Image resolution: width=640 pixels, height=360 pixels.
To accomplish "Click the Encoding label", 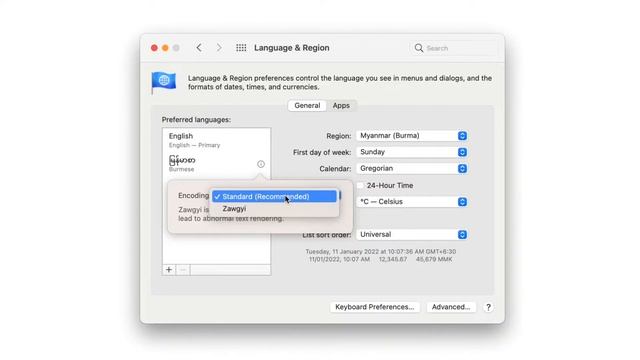I will click(x=193, y=196).
